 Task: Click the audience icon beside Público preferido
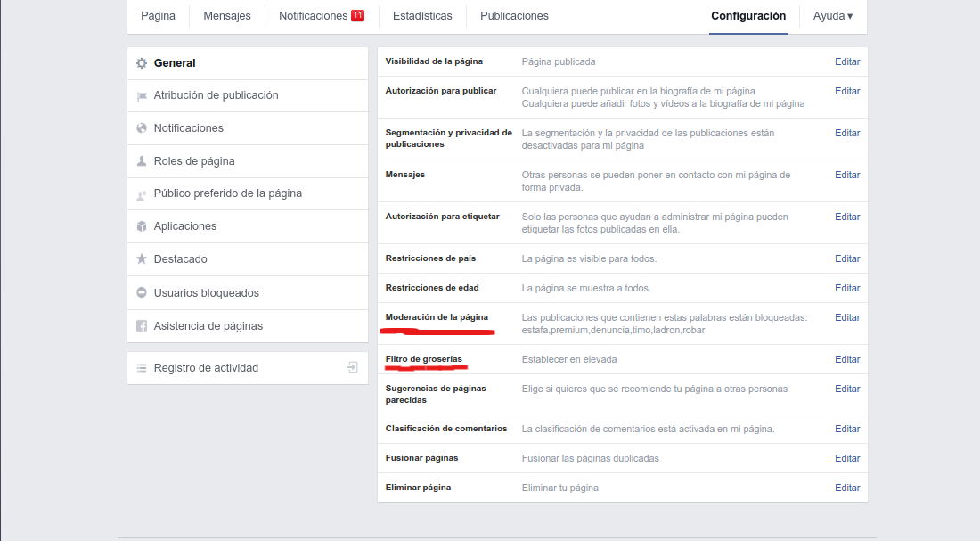142,194
